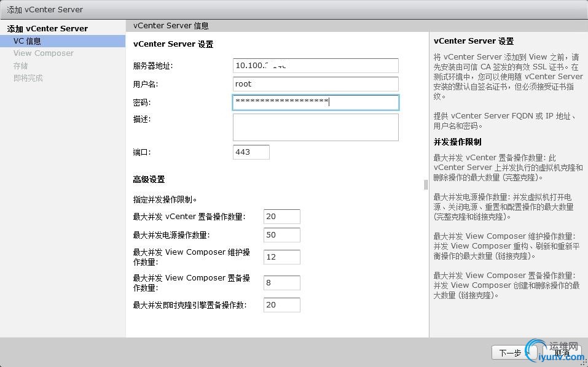The height and width of the screenshot is (367, 588).
Task: Click the 取消 button
Action: (x=562, y=353)
